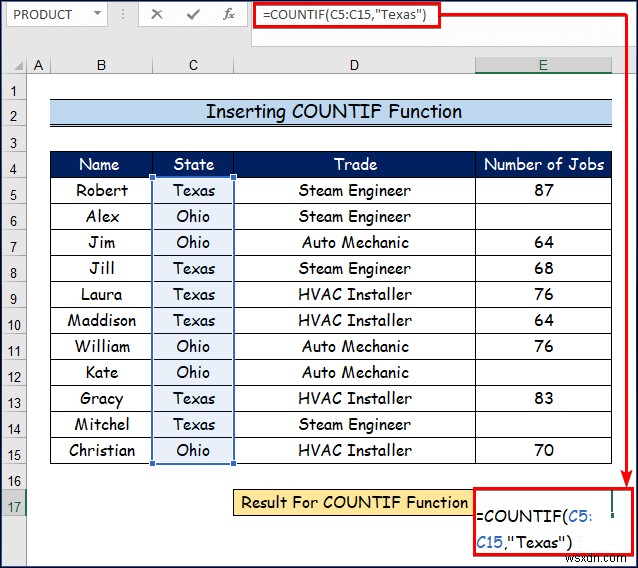The image size is (638, 568).
Task: Select the cell containing 'William'
Action: coord(101,347)
